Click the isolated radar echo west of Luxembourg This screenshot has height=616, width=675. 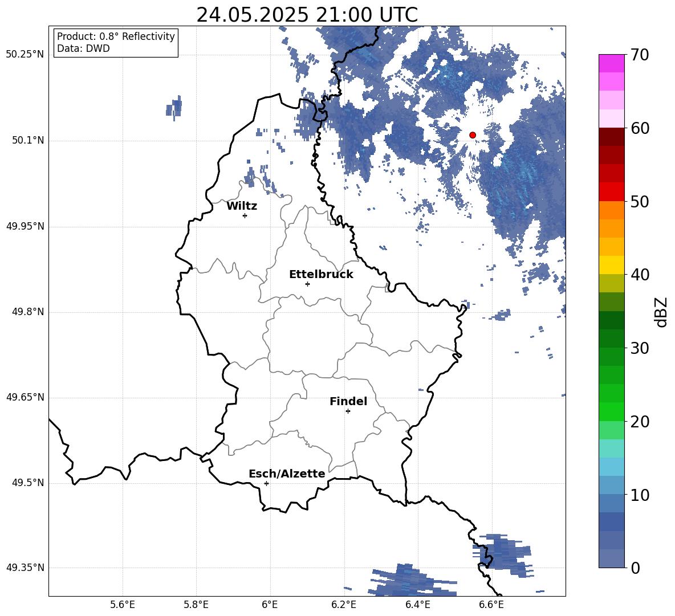tap(174, 107)
